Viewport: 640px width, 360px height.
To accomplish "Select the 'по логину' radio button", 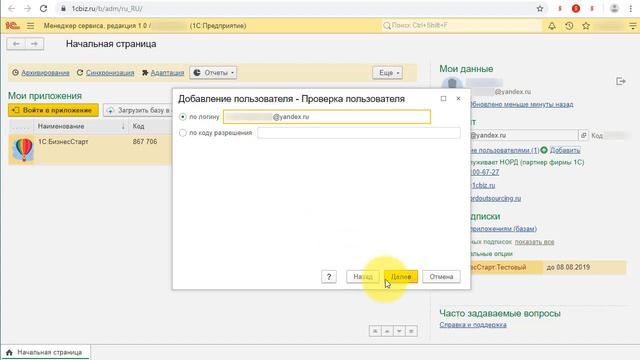I will pos(182,117).
